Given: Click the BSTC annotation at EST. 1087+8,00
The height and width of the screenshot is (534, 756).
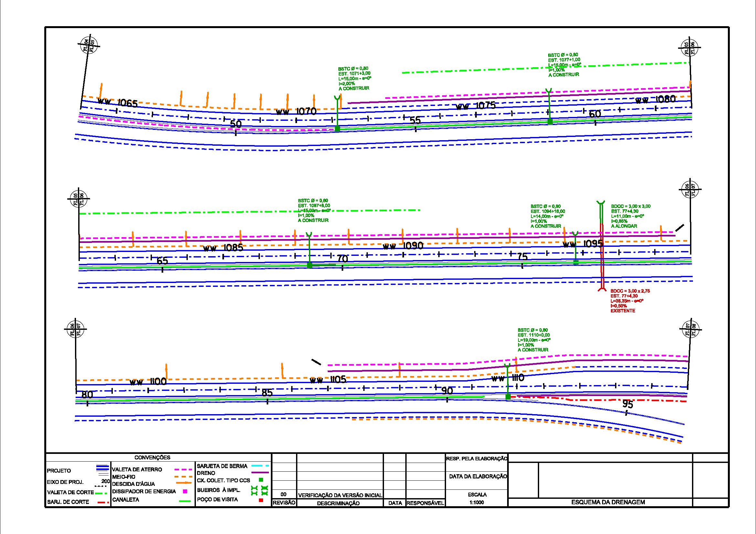Looking at the screenshot, I should click(x=314, y=211).
